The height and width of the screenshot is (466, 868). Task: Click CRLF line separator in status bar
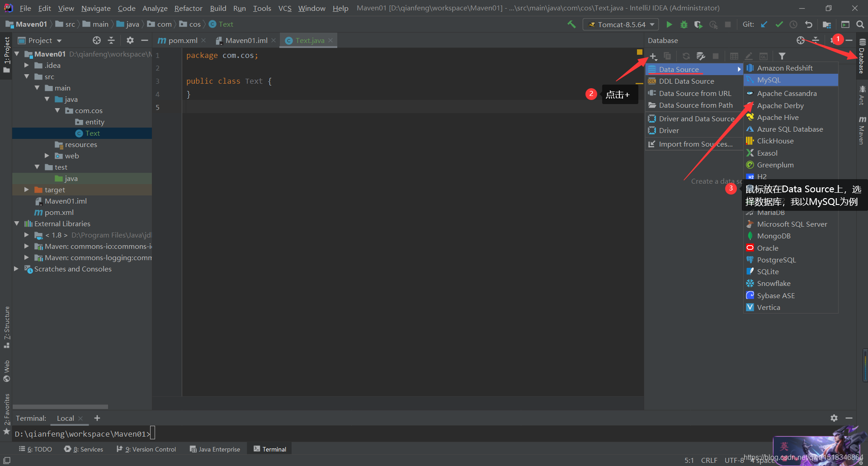pyautogui.click(x=709, y=460)
